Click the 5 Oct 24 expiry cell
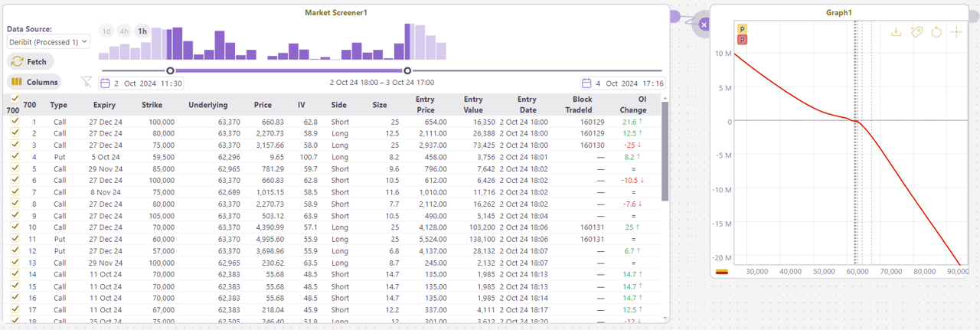980x330 pixels. click(106, 157)
